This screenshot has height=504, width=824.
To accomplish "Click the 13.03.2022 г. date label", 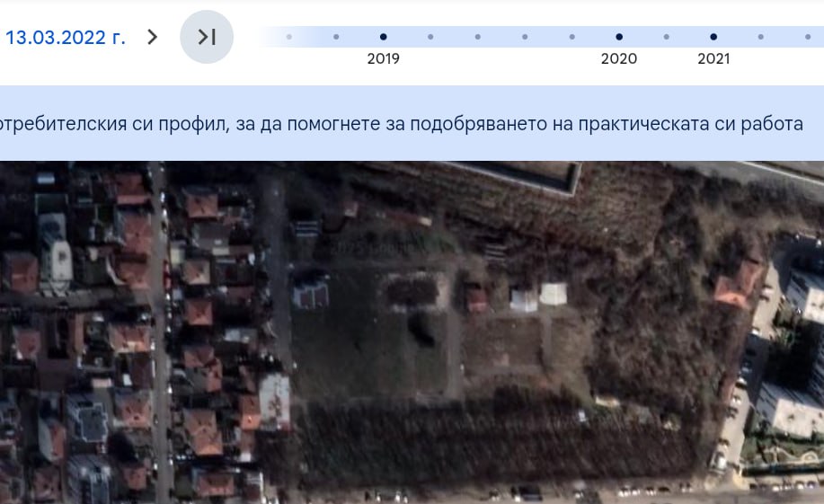I will coord(66,38).
